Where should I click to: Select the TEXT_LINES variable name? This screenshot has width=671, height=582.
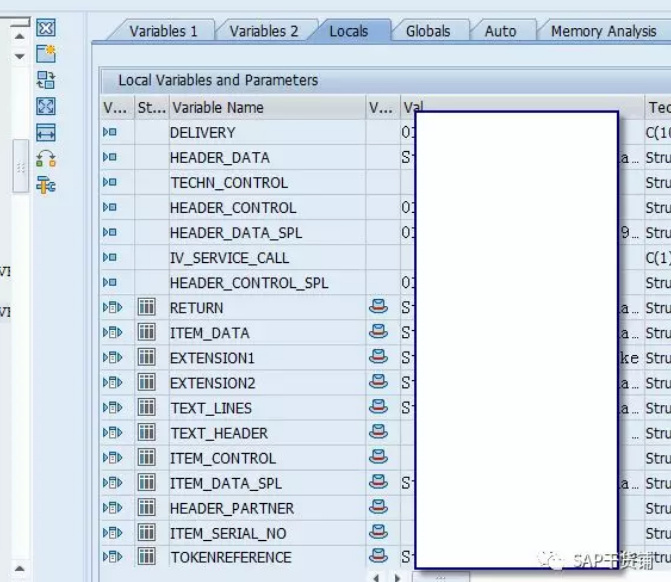point(211,408)
